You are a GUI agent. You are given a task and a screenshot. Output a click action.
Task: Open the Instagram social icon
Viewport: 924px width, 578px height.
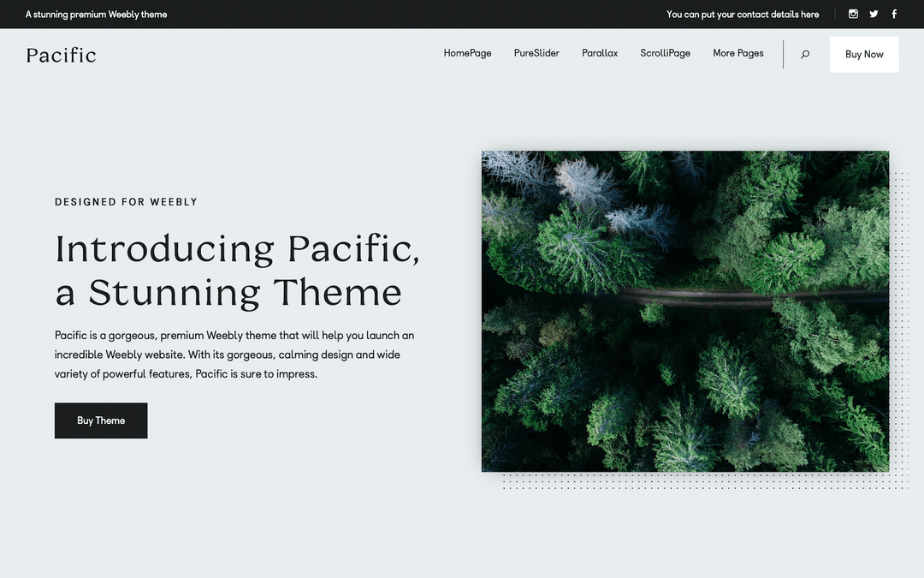(853, 14)
